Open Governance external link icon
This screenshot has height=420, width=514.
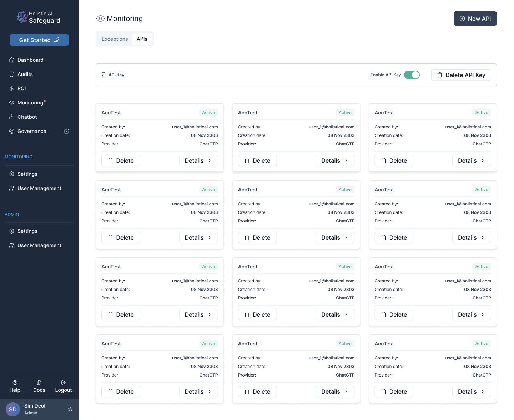click(x=67, y=131)
